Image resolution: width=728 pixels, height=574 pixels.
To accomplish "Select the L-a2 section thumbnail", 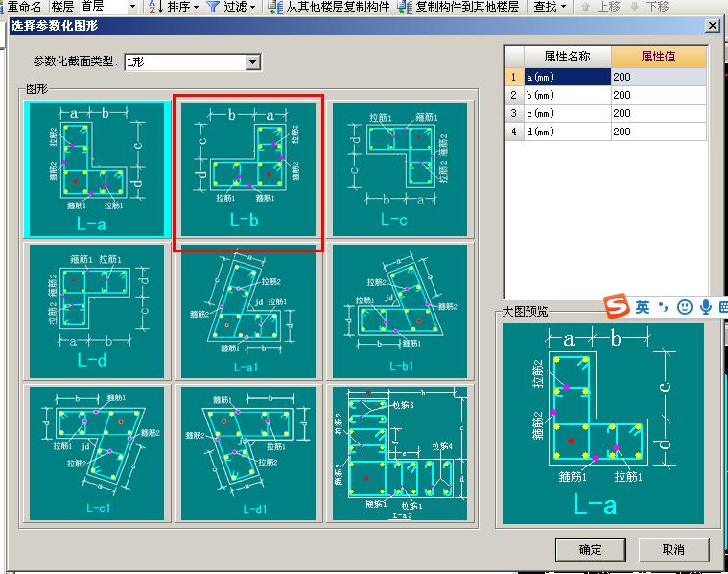I will [400, 453].
